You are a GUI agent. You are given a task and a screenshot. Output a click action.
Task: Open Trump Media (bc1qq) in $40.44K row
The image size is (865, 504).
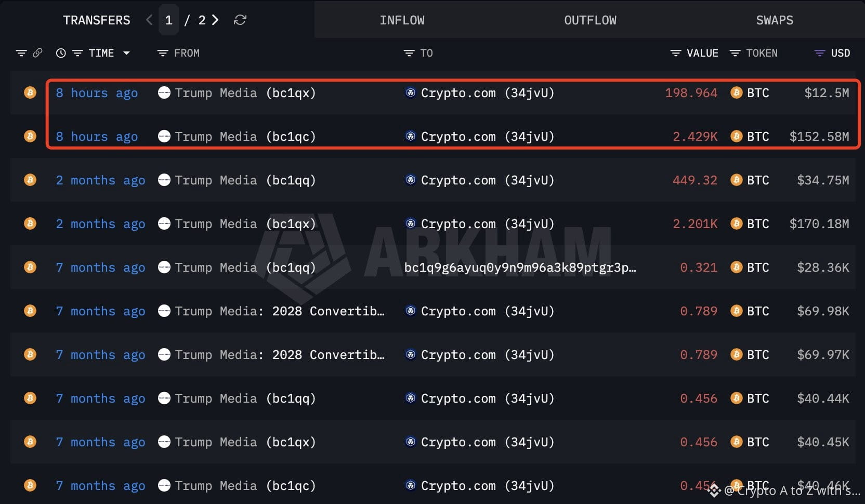tap(245, 399)
